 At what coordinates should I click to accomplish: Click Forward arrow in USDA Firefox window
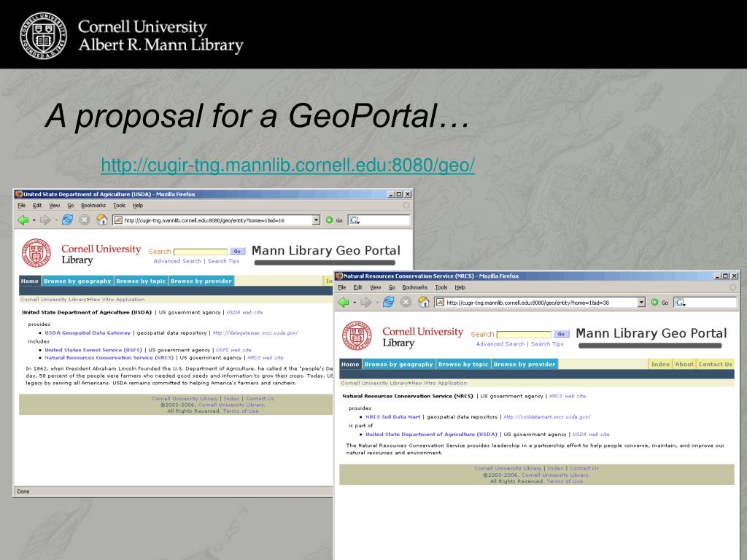pyautogui.click(x=45, y=220)
